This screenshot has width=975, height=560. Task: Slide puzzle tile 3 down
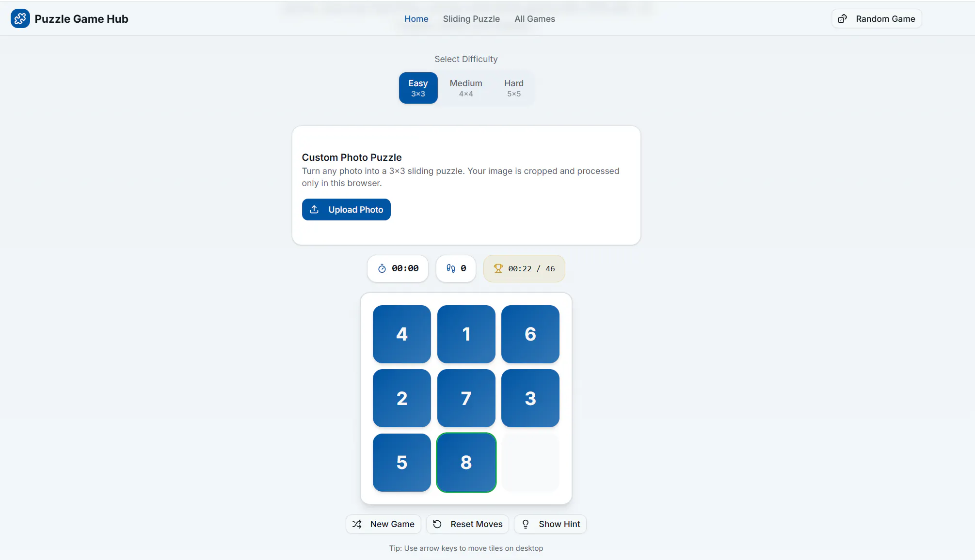[530, 398]
